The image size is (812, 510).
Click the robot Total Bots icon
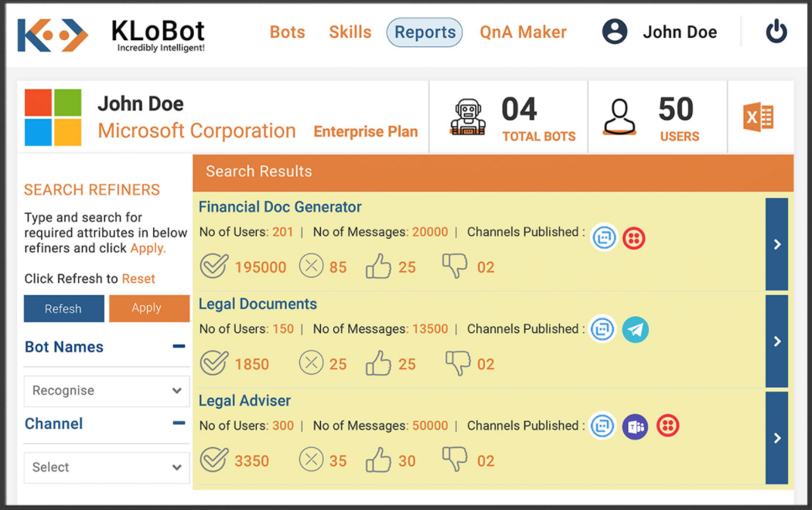point(468,117)
